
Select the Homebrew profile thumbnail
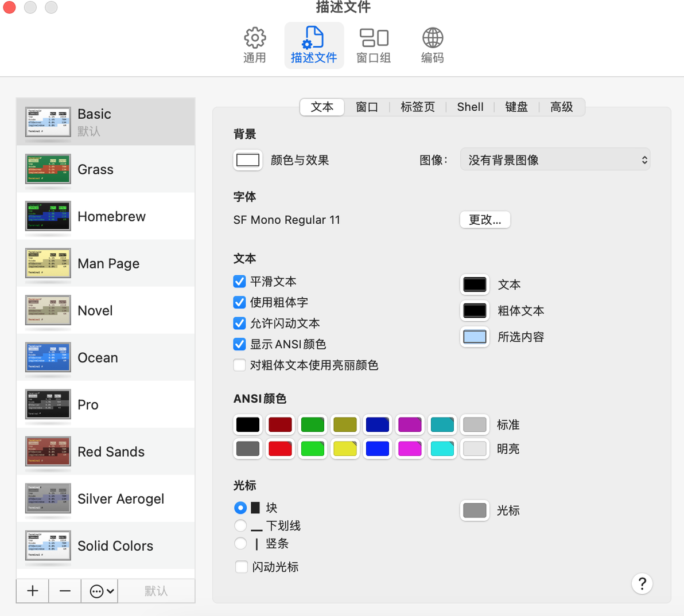(48, 216)
